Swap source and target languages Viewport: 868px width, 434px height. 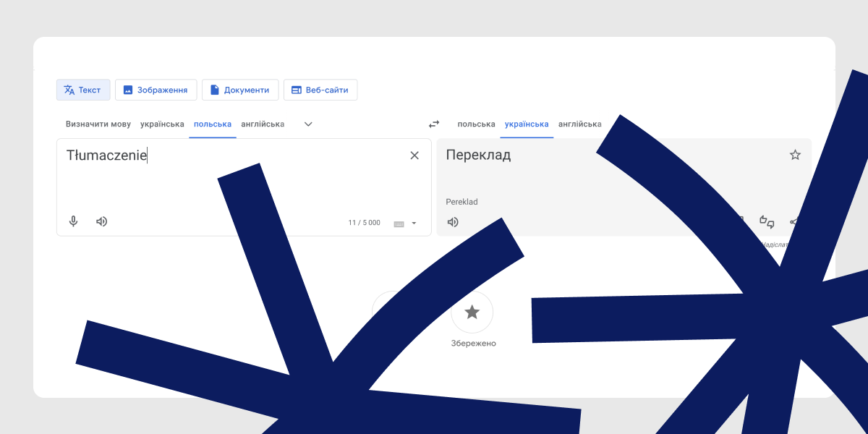coord(434,124)
